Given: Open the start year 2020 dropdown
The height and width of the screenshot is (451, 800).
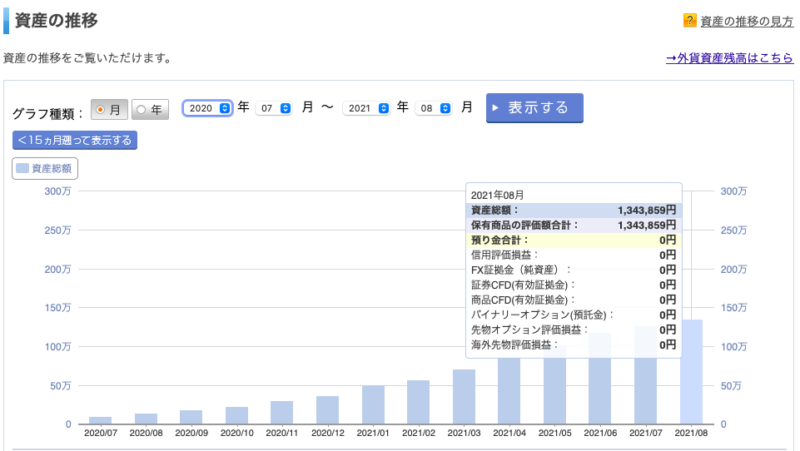Looking at the screenshot, I should (x=208, y=108).
